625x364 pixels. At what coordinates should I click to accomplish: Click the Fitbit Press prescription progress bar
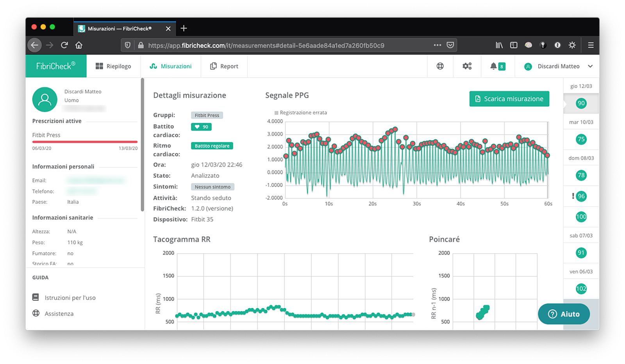[x=85, y=142]
